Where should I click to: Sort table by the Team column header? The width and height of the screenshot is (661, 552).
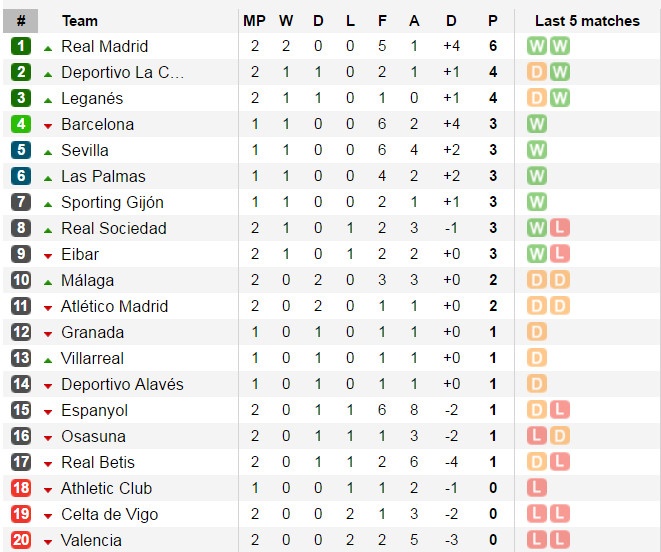click(80, 20)
